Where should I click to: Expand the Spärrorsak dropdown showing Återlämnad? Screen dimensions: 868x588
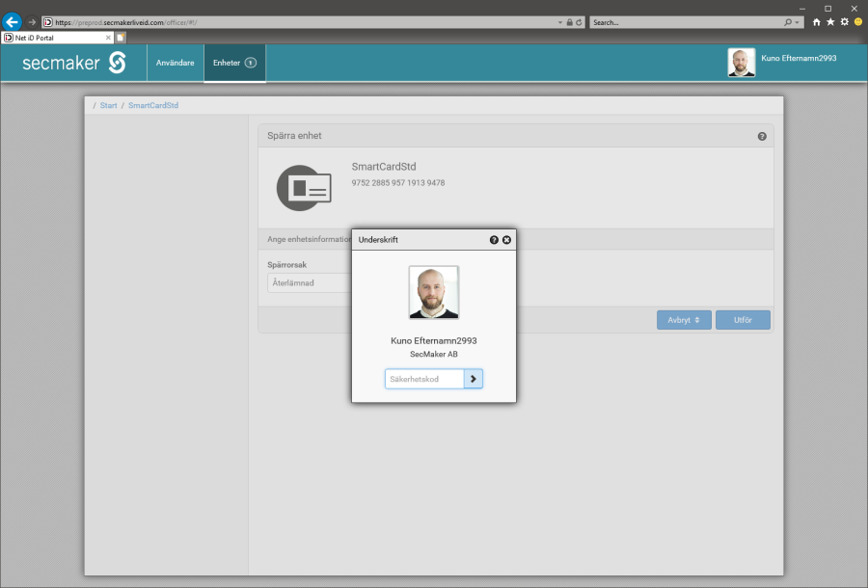(x=309, y=283)
